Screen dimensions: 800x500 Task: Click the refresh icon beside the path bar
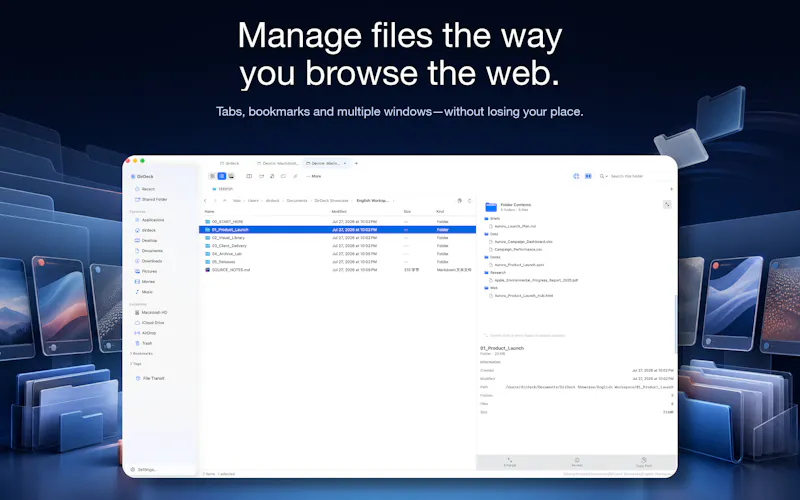(x=469, y=201)
